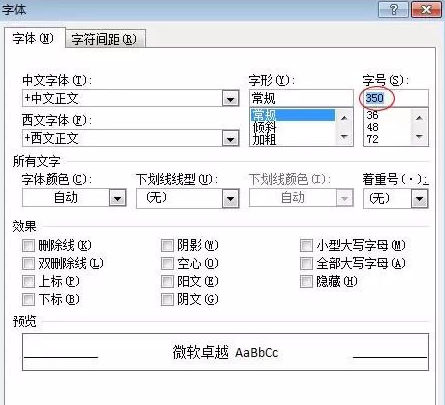Select the 字体 (N) tab
The height and width of the screenshot is (405, 445).
tap(33, 39)
